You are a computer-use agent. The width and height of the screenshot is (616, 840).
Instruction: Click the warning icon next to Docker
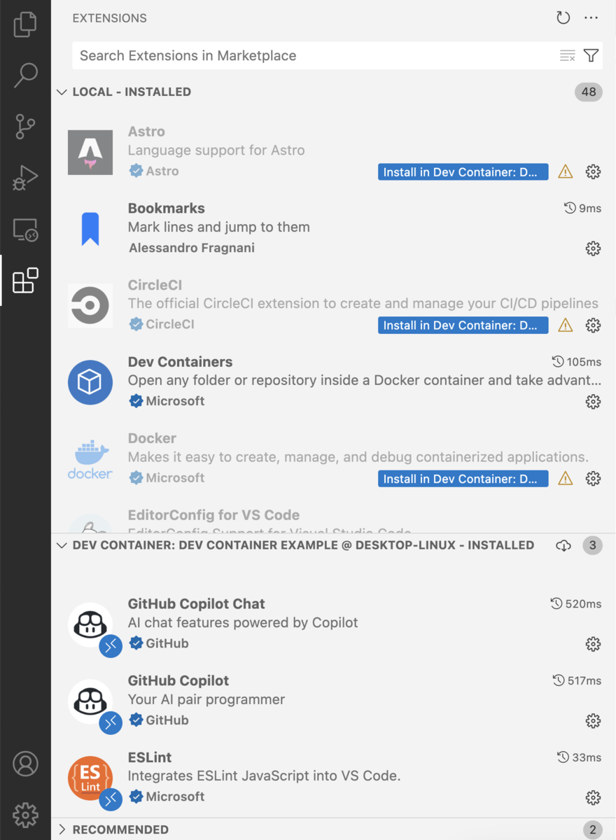tap(566, 478)
